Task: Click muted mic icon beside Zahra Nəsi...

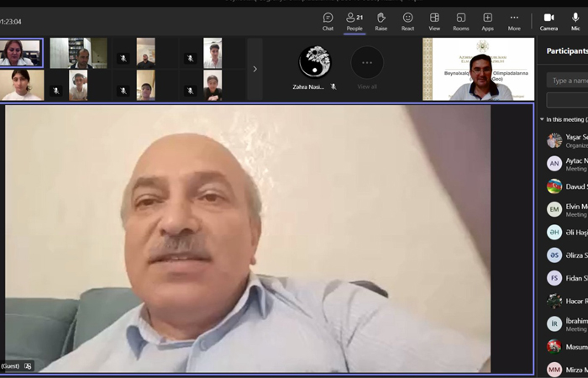Action: (x=333, y=87)
